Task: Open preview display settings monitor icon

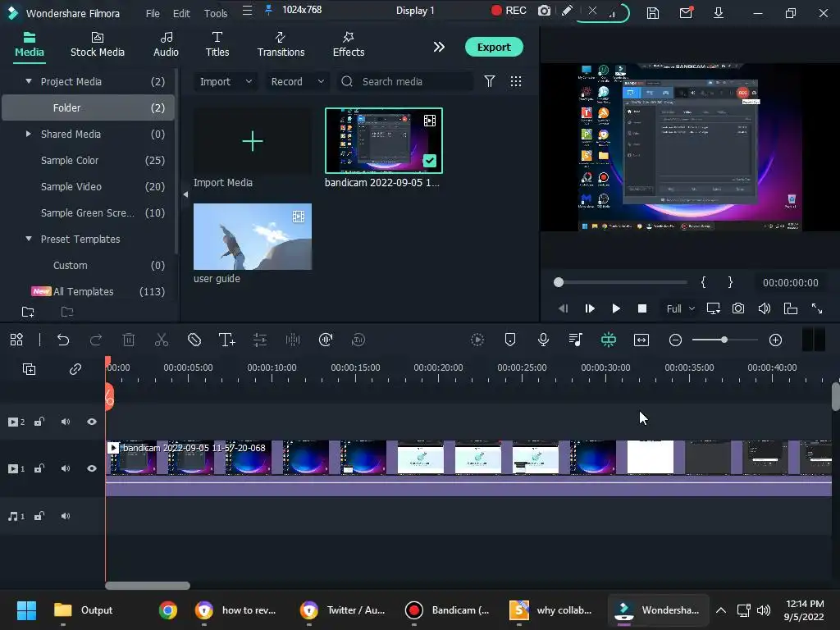Action: (713, 308)
